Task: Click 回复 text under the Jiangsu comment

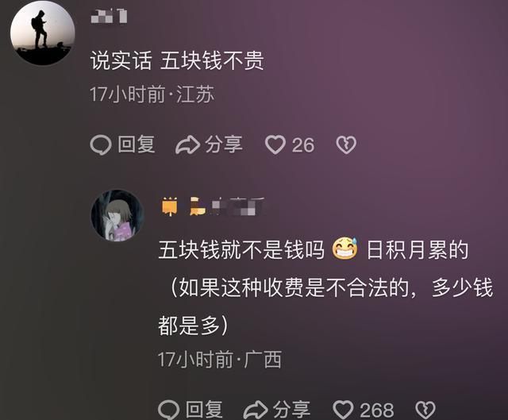Action: coord(137,144)
